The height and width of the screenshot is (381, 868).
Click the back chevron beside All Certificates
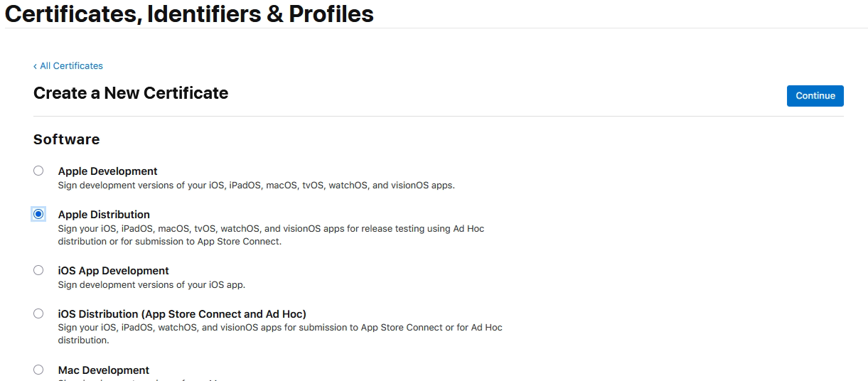[36, 66]
